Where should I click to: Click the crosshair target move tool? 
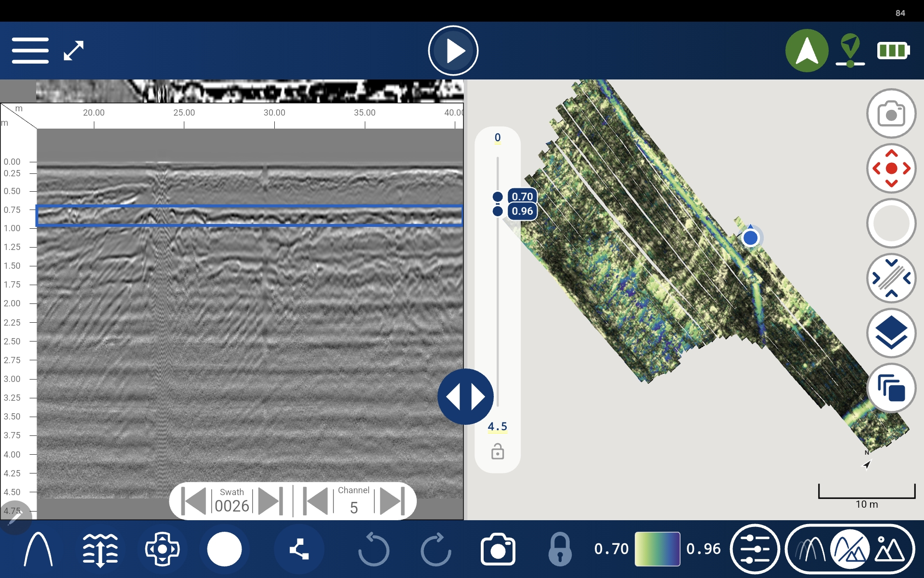(162, 549)
